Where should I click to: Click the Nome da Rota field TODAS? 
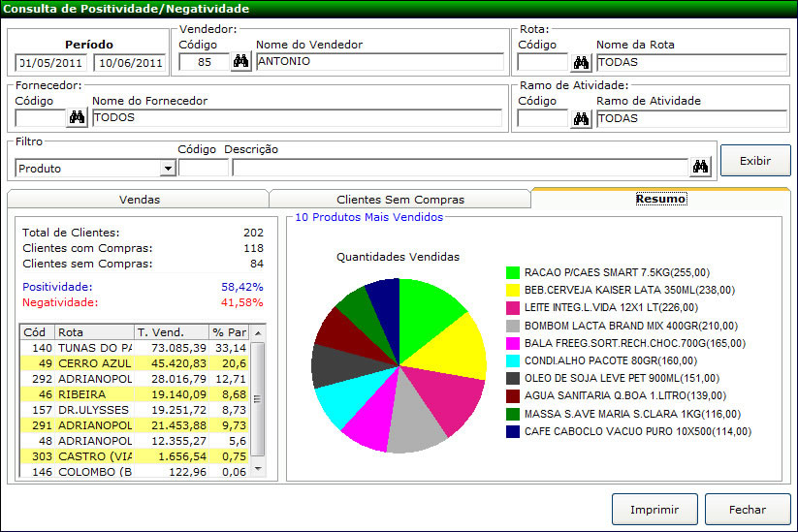[692, 63]
